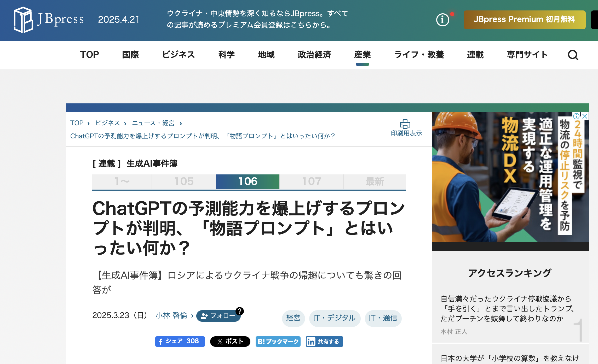Share article on Facebook
Screen dimensions: 598x364
180,341
